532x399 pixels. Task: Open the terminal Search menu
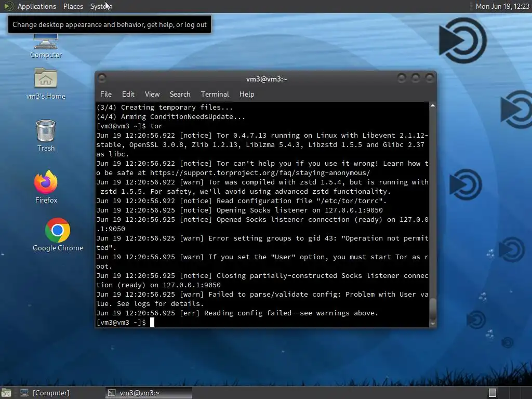click(180, 95)
